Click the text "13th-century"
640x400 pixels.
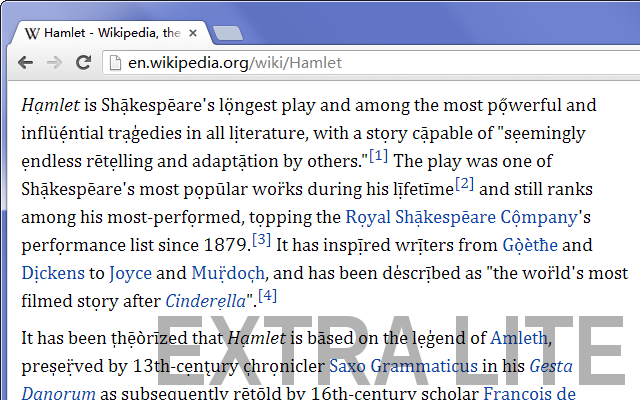[x=186, y=366]
